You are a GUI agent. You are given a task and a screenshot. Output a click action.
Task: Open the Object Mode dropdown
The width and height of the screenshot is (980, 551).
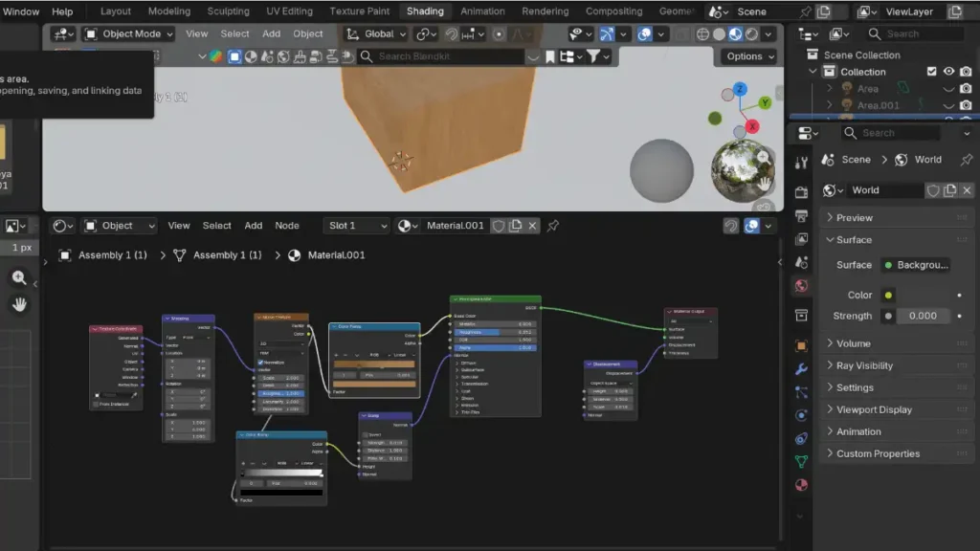(129, 33)
